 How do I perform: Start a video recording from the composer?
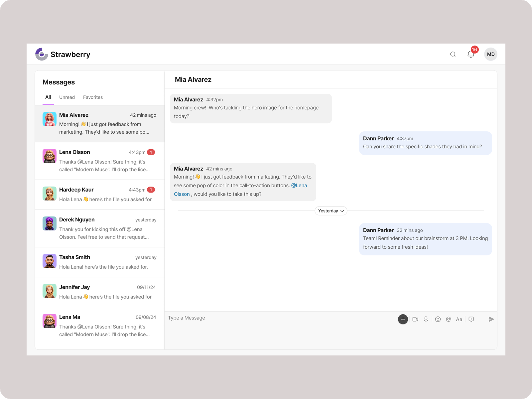[x=415, y=319]
